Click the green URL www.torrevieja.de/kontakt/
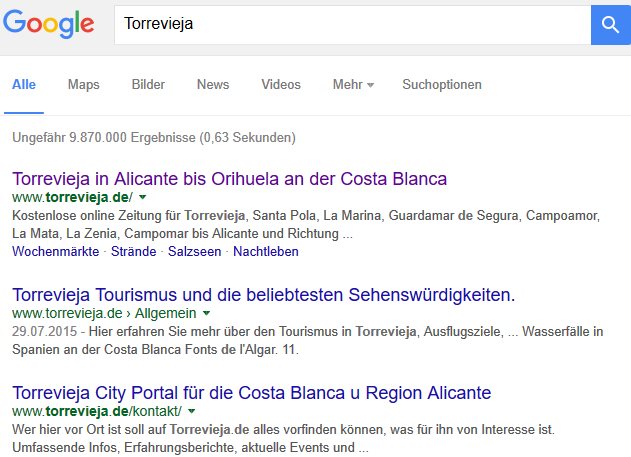The height and width of the screenshot is (457, 631). point(97,411)
